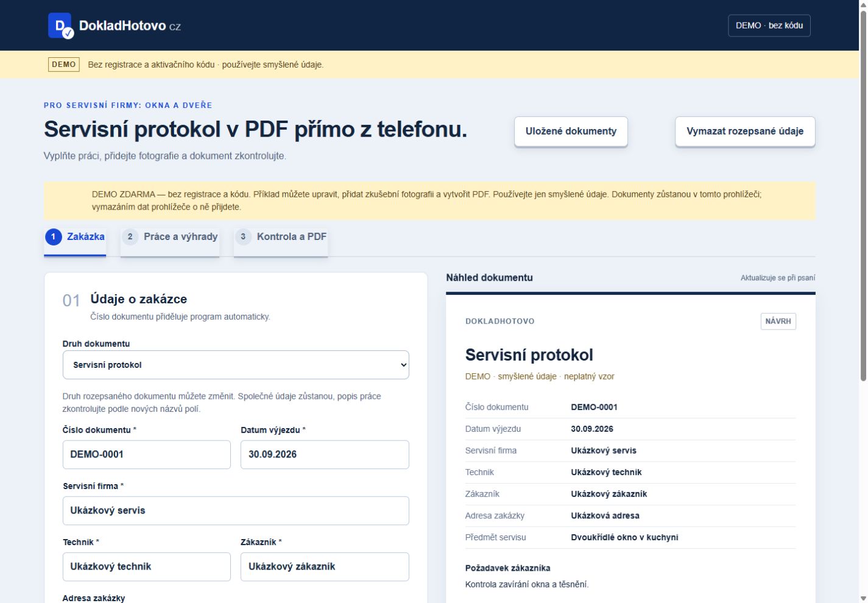Viewport: 868px width, 603px height.
Task: Click step number 3 circle
Action: [243, 237]
